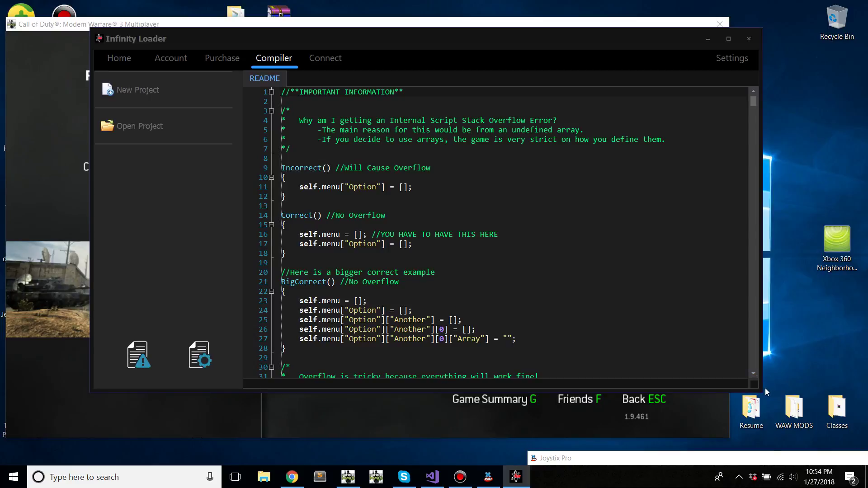The image size is (868, 488).
Task: Select the README file tab
Action: point(264,78)
